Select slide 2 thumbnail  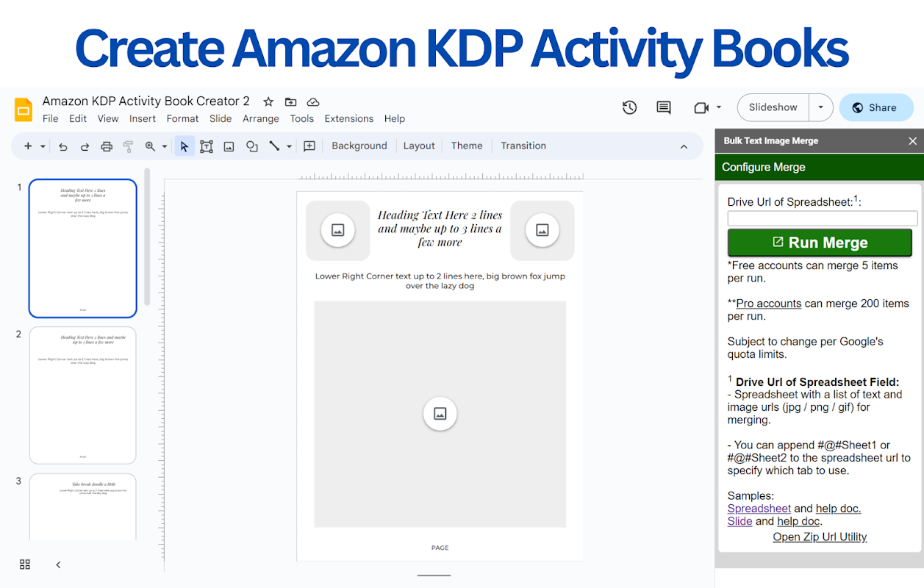82,395
